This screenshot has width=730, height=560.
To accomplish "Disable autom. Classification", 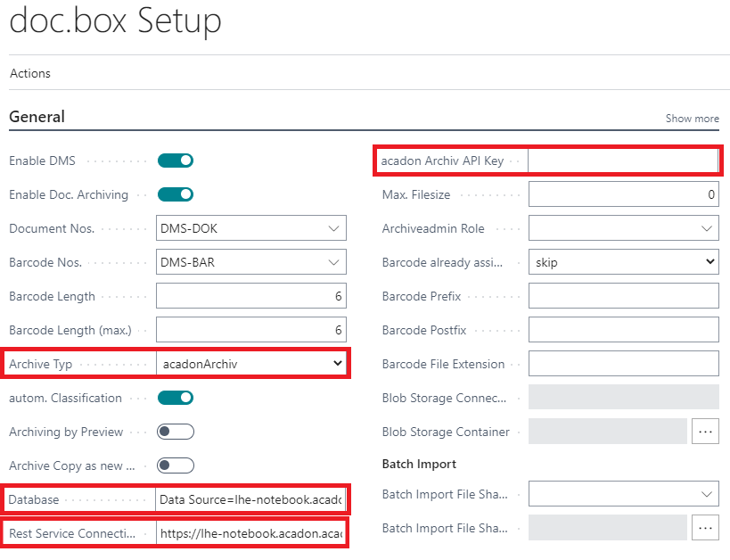I will pos(175,398).
